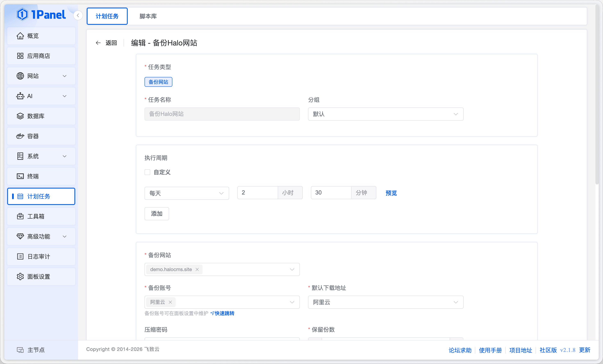Click the 1Panel logo icon
This screenshot has height=364, width=603.
(x=22, y=15)
